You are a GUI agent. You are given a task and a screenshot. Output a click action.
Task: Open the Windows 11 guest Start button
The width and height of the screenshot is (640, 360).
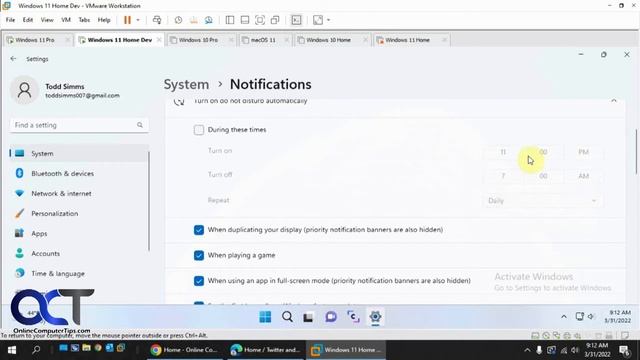click(265, 317)
